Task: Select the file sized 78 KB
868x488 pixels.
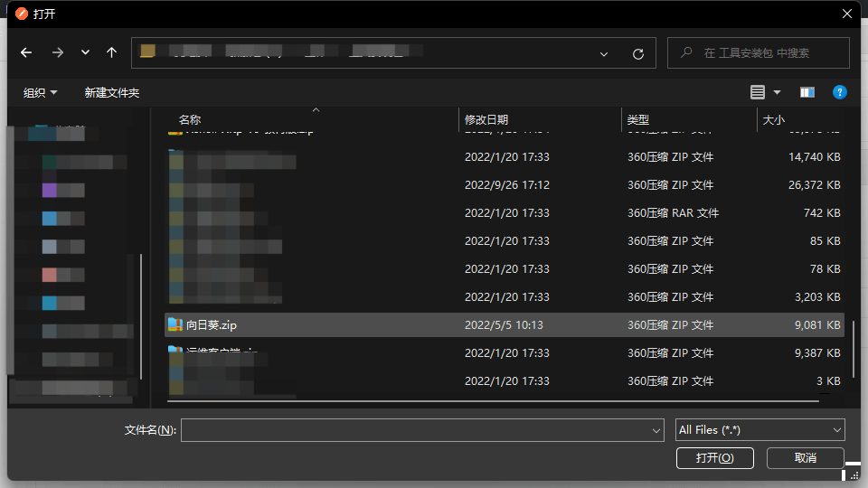Action: (x=505, y=269)
